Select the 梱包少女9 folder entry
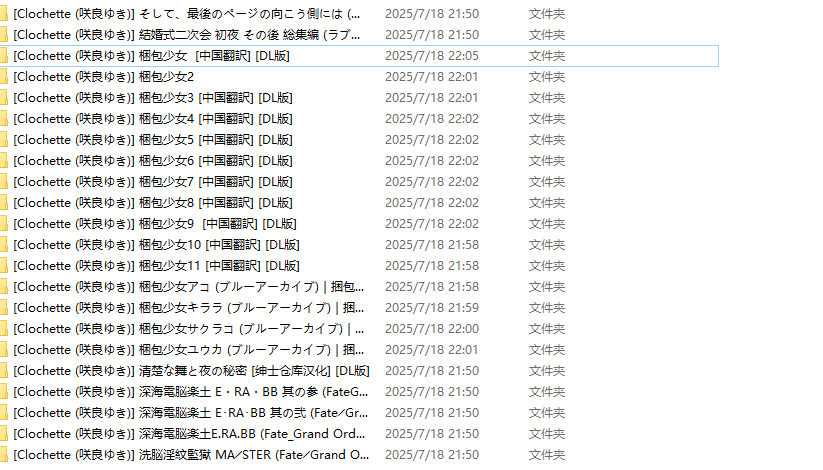The image size is (823, 470). (155, 224)
